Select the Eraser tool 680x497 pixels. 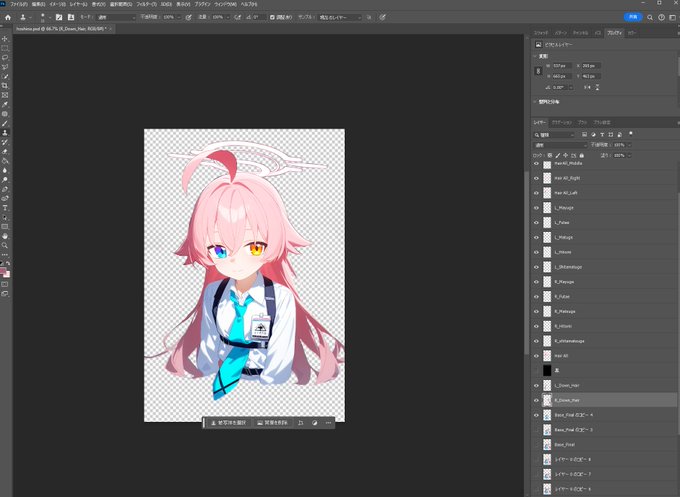pos(5,152)
